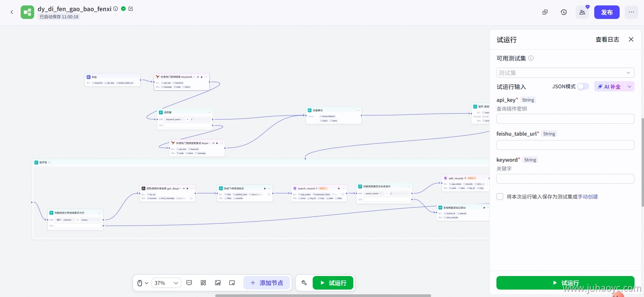The width and height of the screenshot is (644, 297).
Task: Click info icon next to 可用测试集
Action: coord(531,58)
